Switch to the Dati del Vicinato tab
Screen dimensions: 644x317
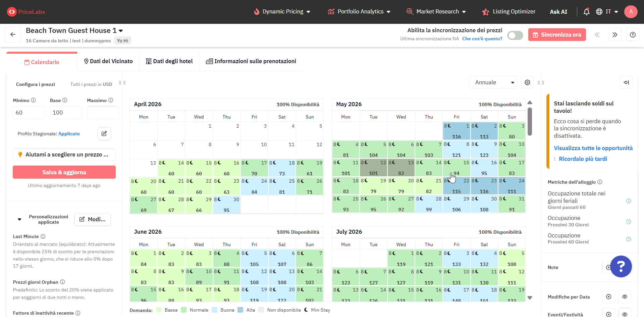(x=108, y=61)
